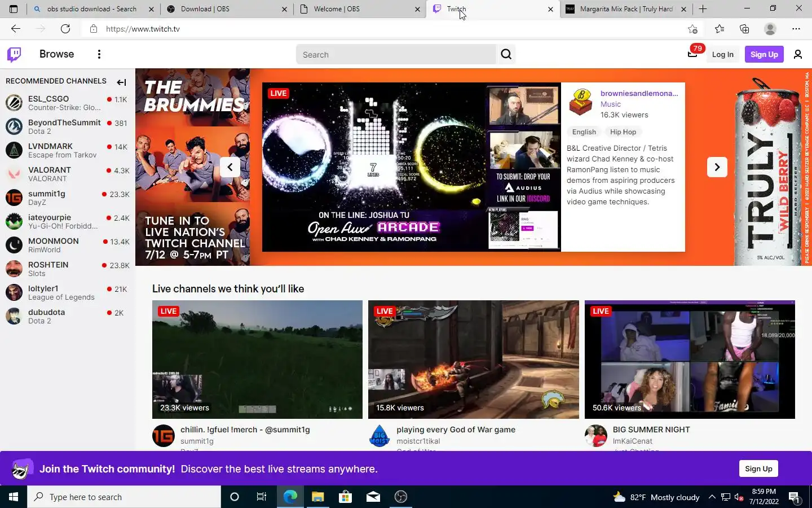Open browser profile avatar
812x508 pixels.
click(x=770, y=29)
